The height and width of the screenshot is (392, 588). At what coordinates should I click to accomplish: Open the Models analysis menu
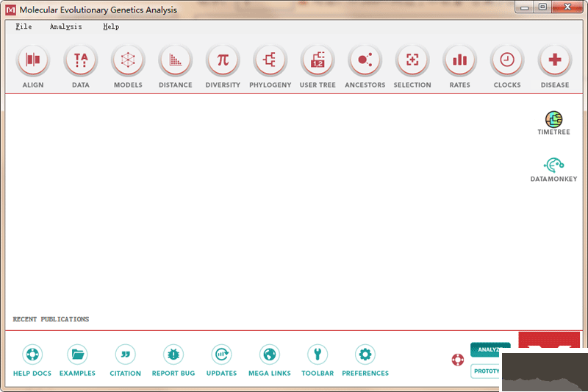point(128,60)
